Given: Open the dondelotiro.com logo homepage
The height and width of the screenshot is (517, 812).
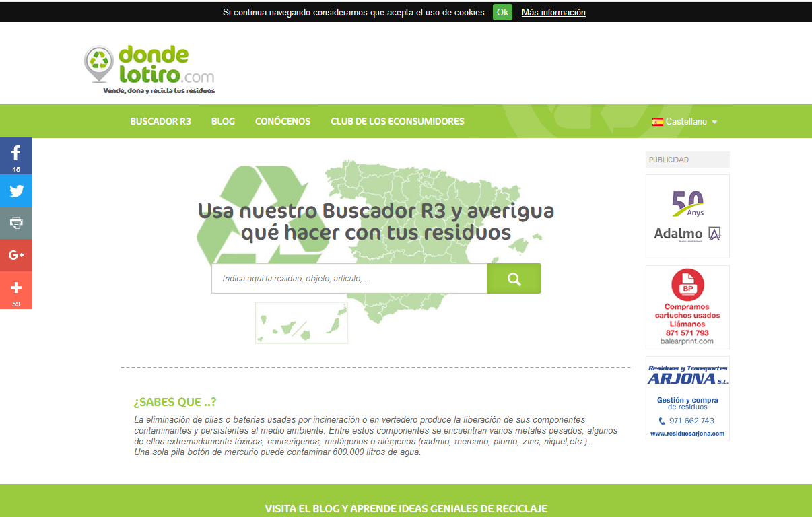Looking at the screenshot, I should pos(150,69).
